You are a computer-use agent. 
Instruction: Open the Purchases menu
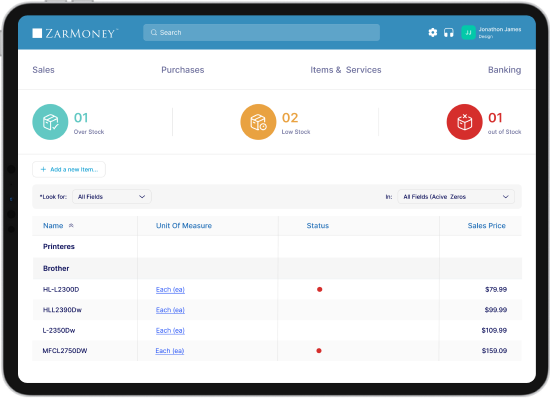click(183, 70)
